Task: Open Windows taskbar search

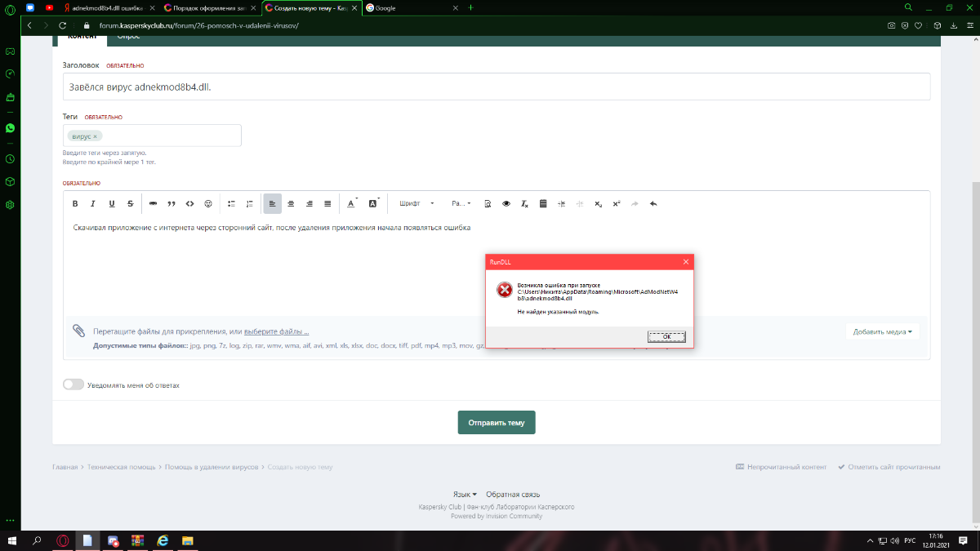Action: click(37, 540)
